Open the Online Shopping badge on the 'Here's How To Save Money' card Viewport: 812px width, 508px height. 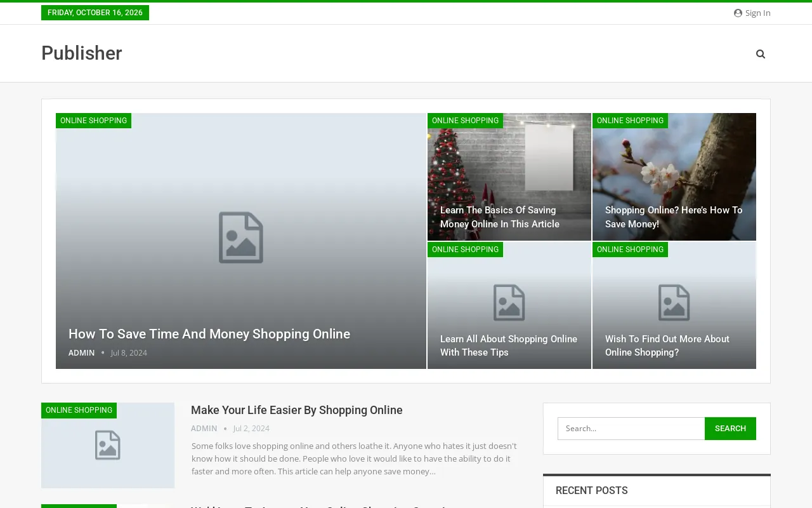tap(630, 121)
